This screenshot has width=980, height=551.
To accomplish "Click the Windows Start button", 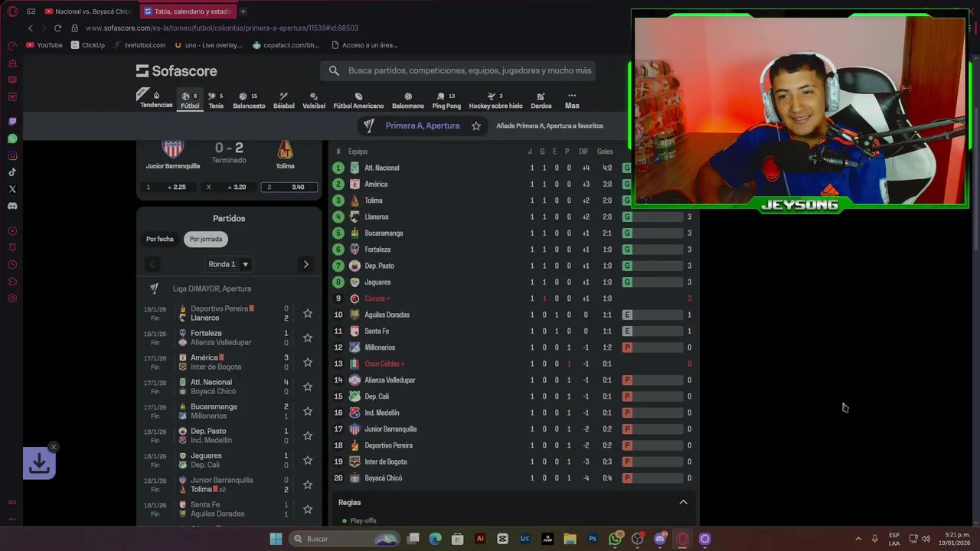I will pyautogui.click(x=276, y=539).
